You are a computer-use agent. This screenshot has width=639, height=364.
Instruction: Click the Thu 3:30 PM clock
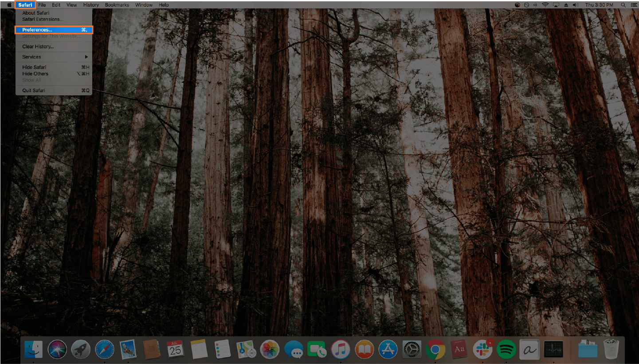[599, 5]
